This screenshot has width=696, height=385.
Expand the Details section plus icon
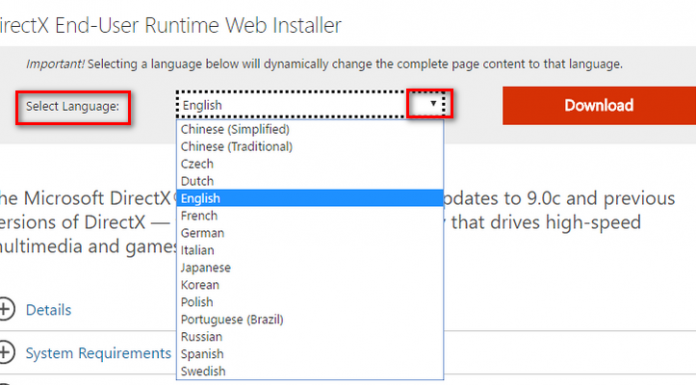tap(5, 309)
